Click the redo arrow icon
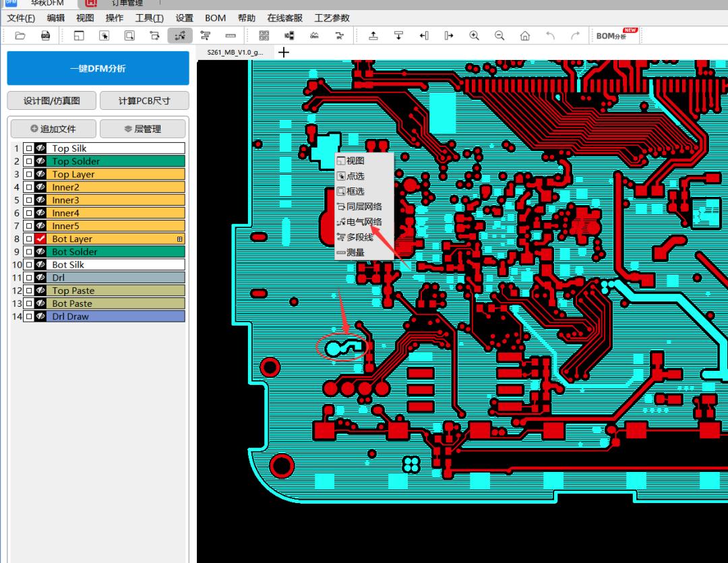This screenshot has width=728, height=563. pyautogui.click(x=575, y=36)
